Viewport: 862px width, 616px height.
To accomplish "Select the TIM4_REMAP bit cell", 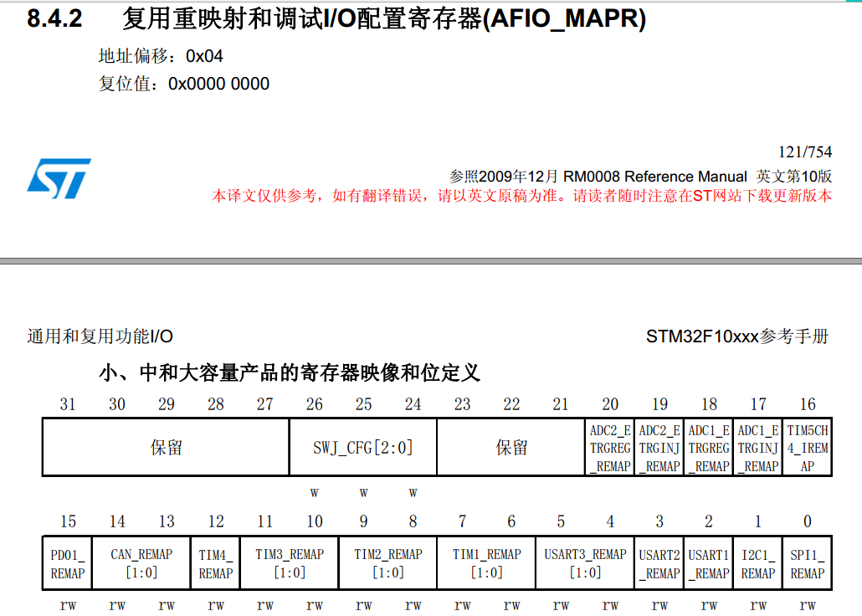I will point(215,564).
